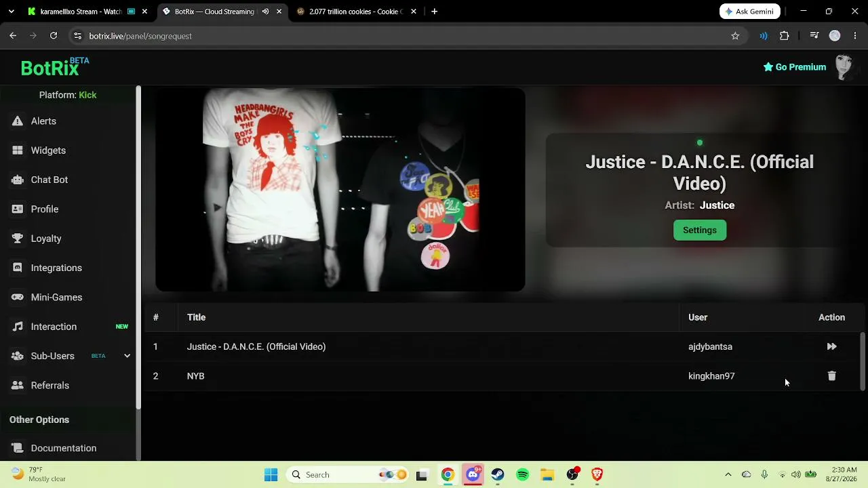
Task: Delete the NYB song request
Action: pyautogui.click(x=831, y=376)
